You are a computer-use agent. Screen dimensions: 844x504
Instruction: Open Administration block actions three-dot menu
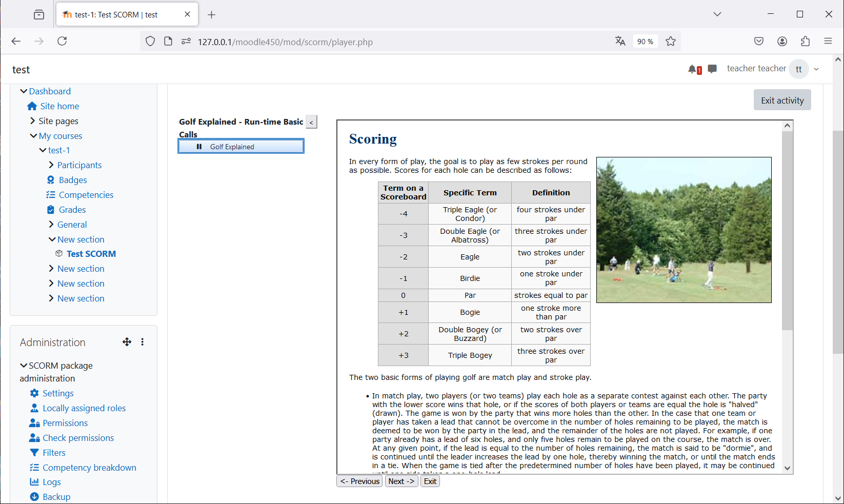point(143,342)
